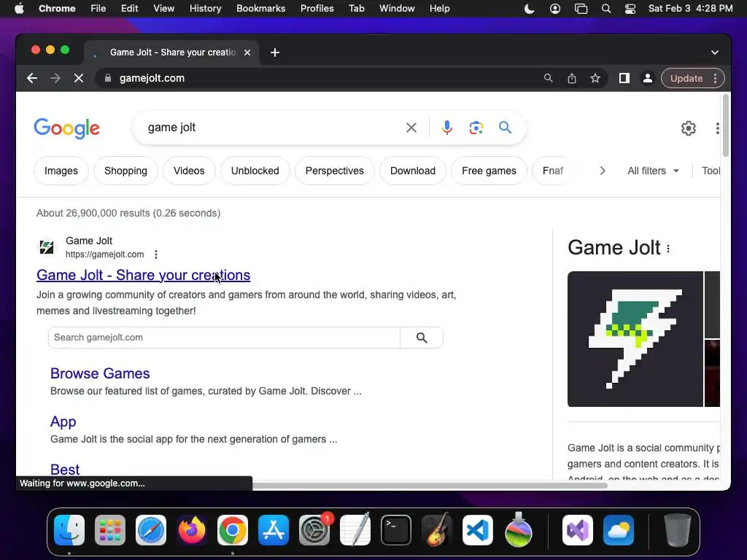Open Control Center in menu bar

(630, 9)
